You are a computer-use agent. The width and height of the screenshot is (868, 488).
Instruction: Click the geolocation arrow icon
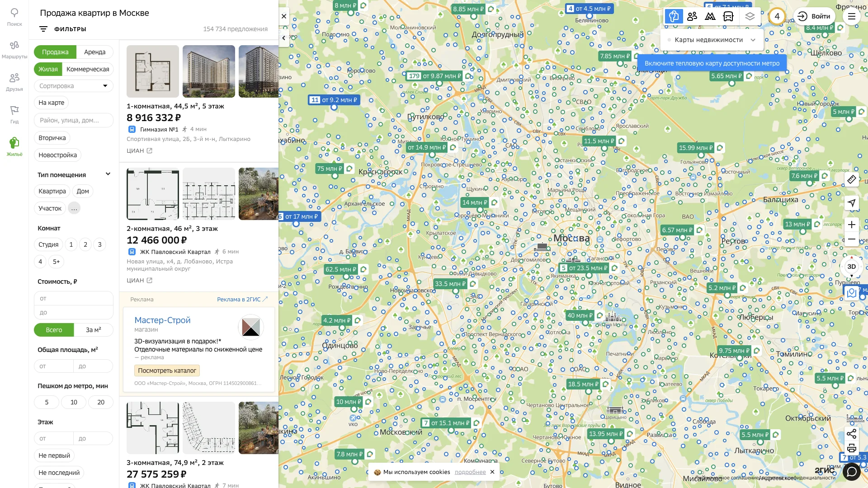(851, 203)
